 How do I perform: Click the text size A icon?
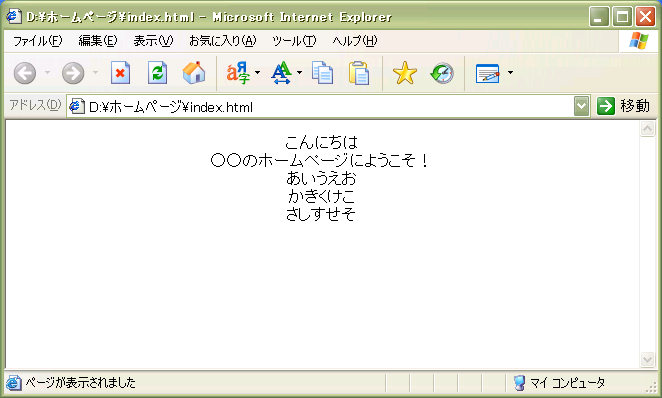pos(282,73)
